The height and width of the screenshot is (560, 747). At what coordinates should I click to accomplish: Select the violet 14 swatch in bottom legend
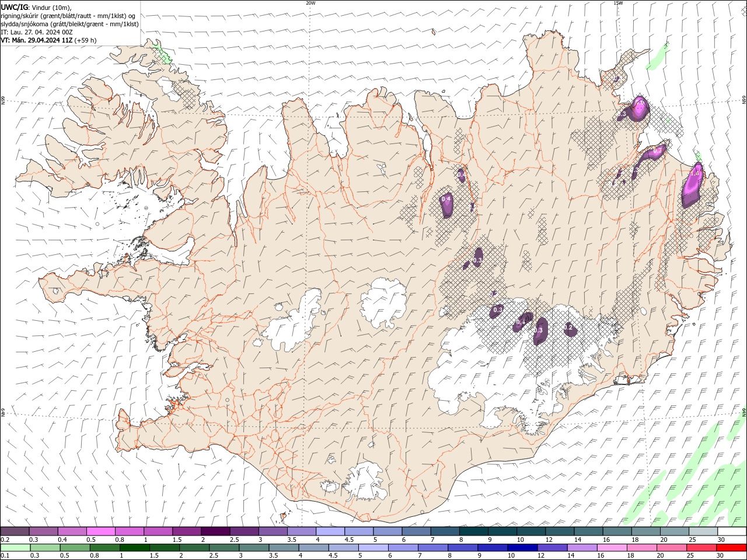pos(582,548)
